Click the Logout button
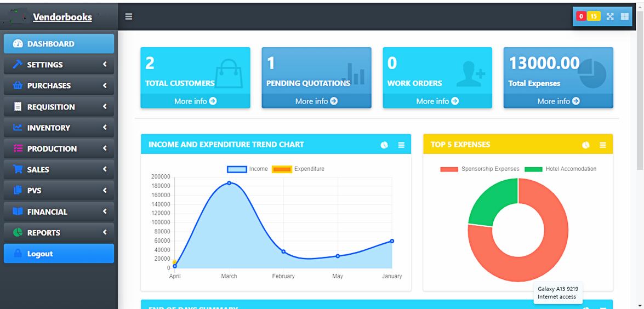The height and width of the screenshot is (309, 644). 59,254
